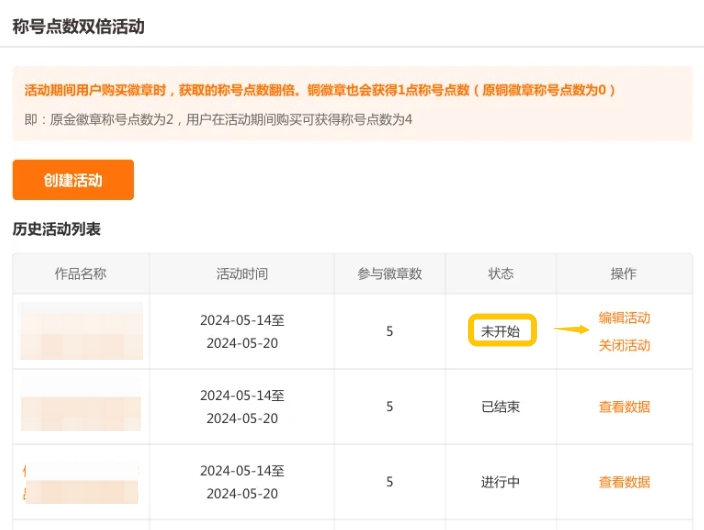Click the 进行中 status cell
704x530 pixels.
[500, 482]
